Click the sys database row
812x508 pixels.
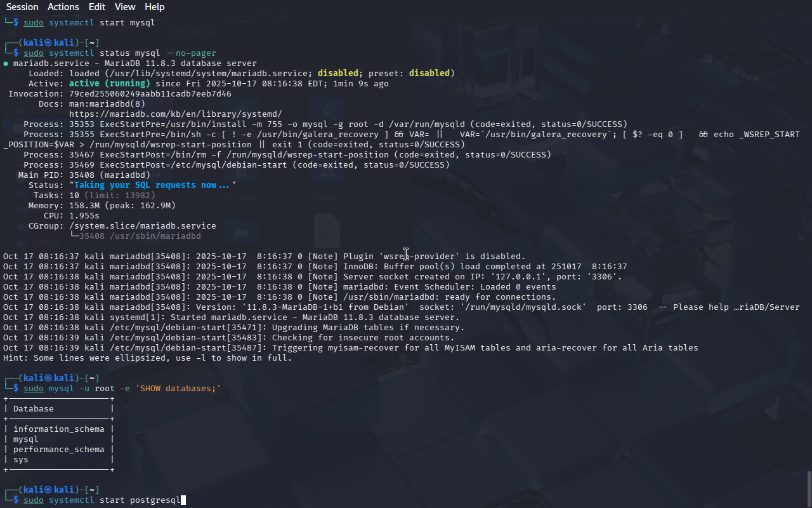(x=21, y=460)
